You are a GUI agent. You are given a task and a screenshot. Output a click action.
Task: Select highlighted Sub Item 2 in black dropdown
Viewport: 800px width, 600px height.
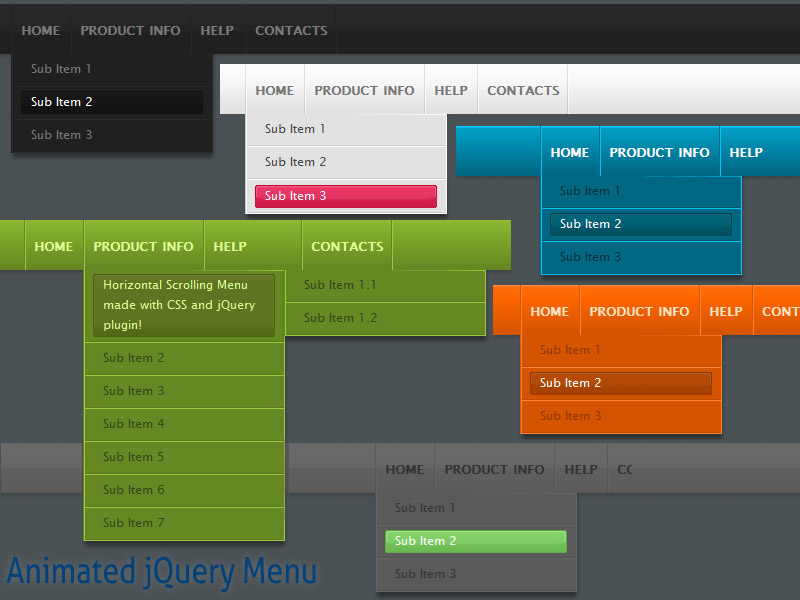(x=112, y=102)
